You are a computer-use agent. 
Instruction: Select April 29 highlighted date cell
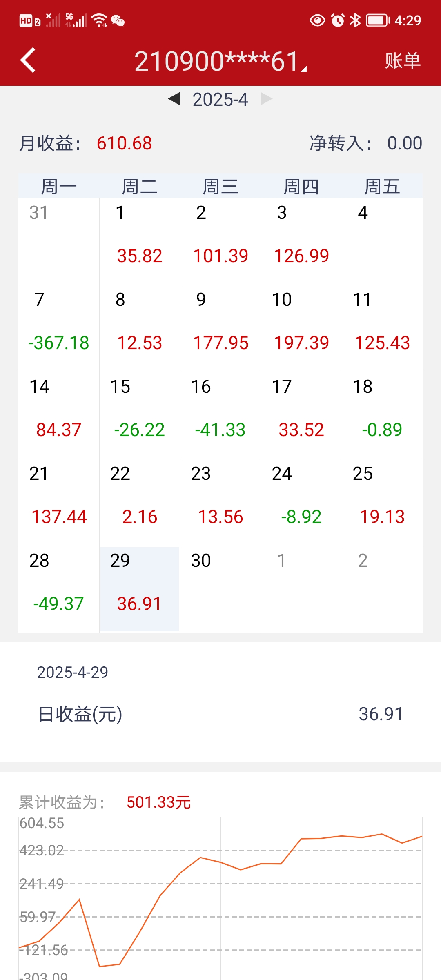pyautogui.click(x=140, y=589)
